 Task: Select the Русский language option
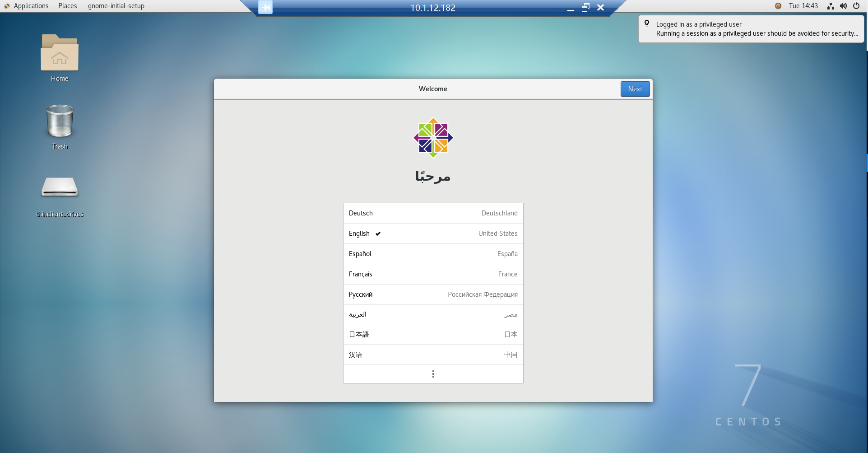(x=432, y=294)
